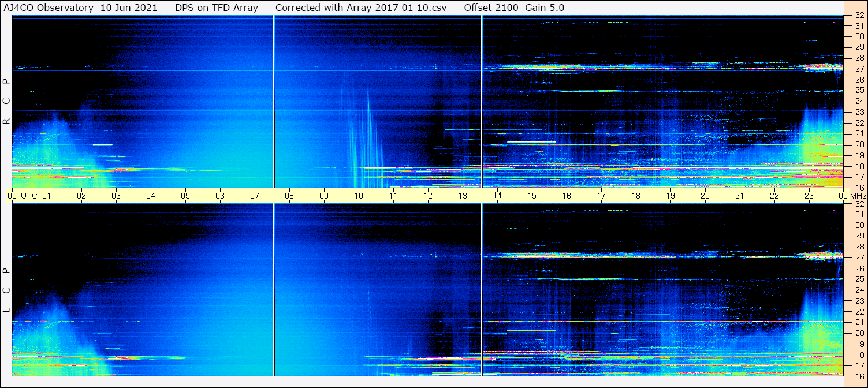
Task: Select the '16' hour tick on time axis
Action: coord(567,196)
